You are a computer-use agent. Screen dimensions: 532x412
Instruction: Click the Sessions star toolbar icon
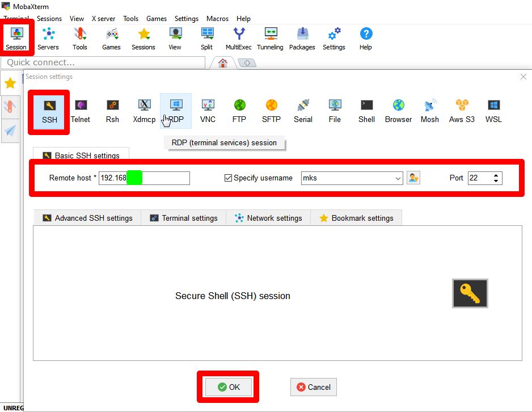coord(143,39)
